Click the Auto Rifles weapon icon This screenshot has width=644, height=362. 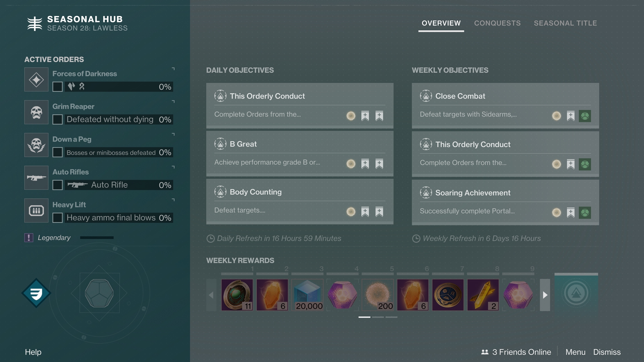(36, 178)
